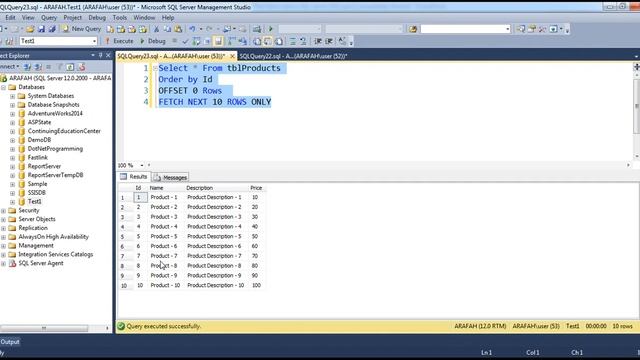Select the DotNetProgramming database

coord(55,149)
